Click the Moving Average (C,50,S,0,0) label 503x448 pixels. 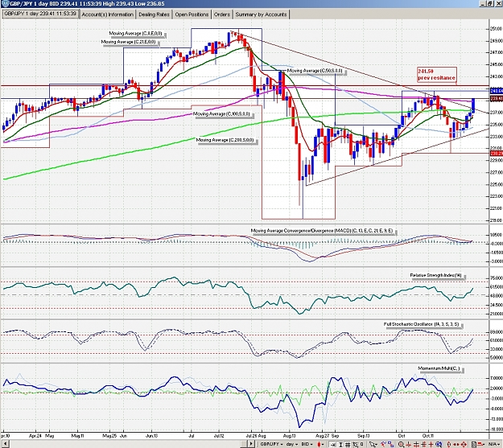pyautogui.click(x=315, y=71)
